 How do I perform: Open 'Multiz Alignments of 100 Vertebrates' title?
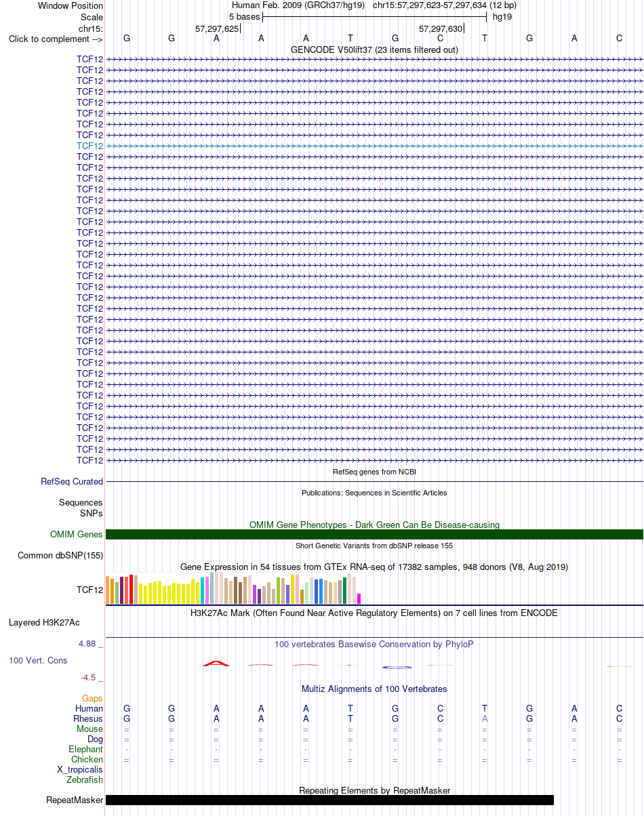374,689
